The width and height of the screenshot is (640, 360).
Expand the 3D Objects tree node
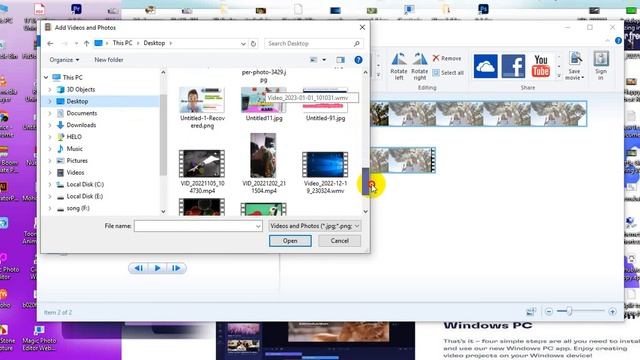(x=50, y=89)
